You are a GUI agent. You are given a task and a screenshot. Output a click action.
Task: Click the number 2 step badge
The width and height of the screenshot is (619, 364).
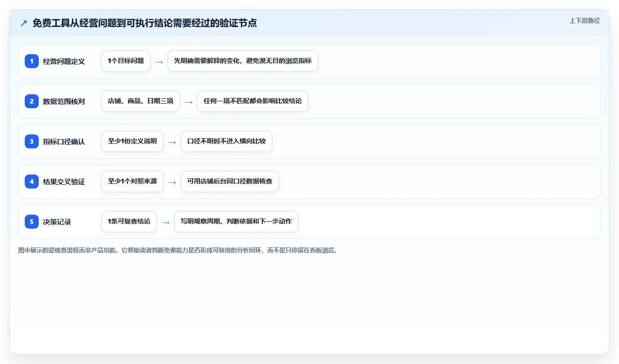pyautogui.click(x=32, y=101)
